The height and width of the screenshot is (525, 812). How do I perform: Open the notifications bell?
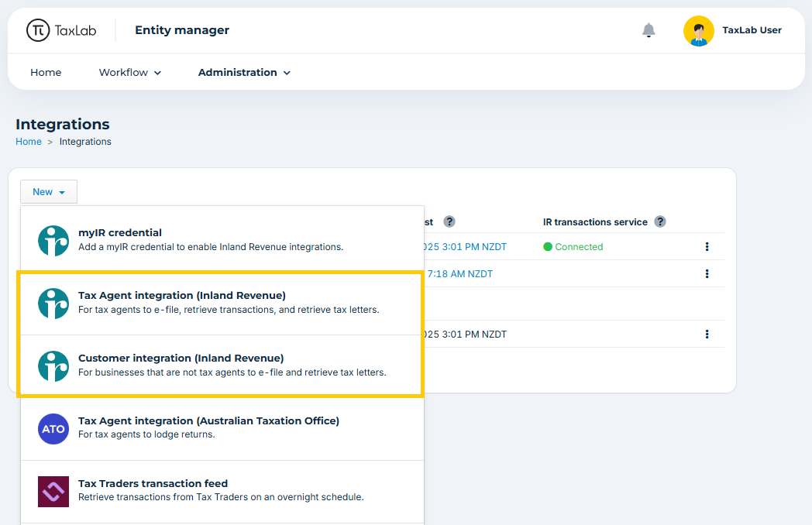[649, 30]
